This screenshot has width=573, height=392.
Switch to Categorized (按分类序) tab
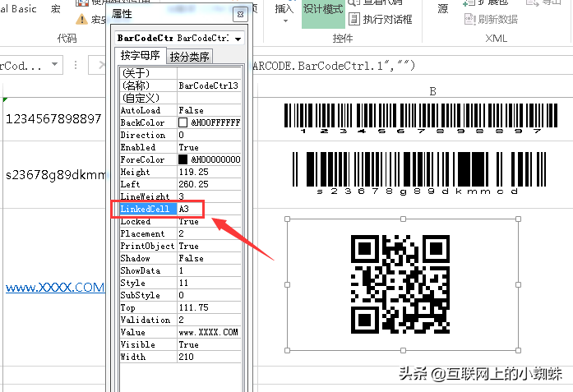pos(189,57)
